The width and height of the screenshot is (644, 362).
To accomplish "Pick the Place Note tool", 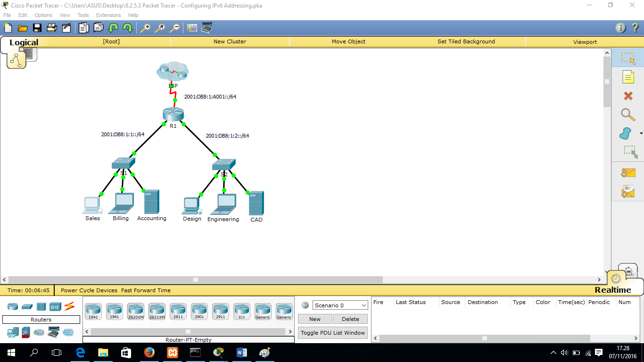I will (628, 77).
